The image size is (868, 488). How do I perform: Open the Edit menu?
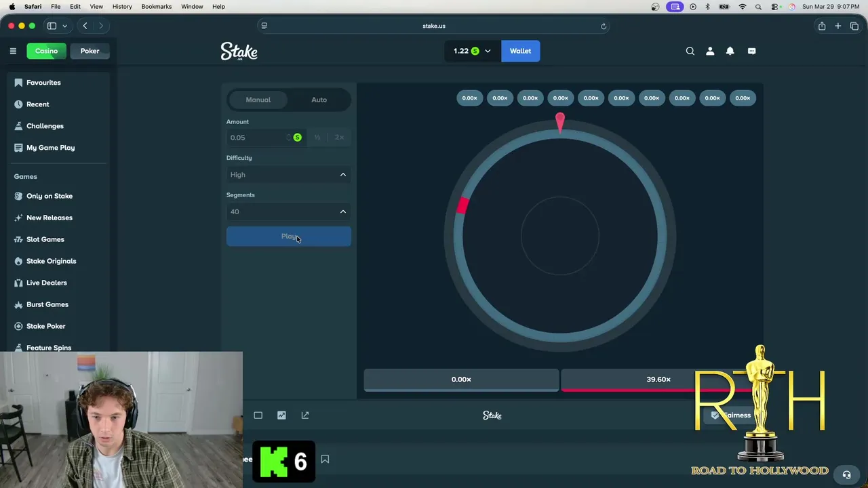pyautogui.click(x=75, y=7)
